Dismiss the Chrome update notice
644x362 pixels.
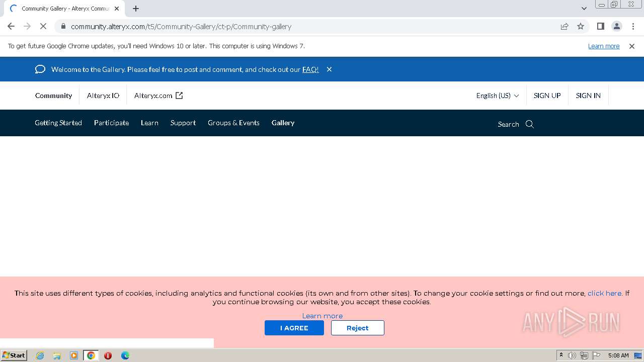[632, 46]
